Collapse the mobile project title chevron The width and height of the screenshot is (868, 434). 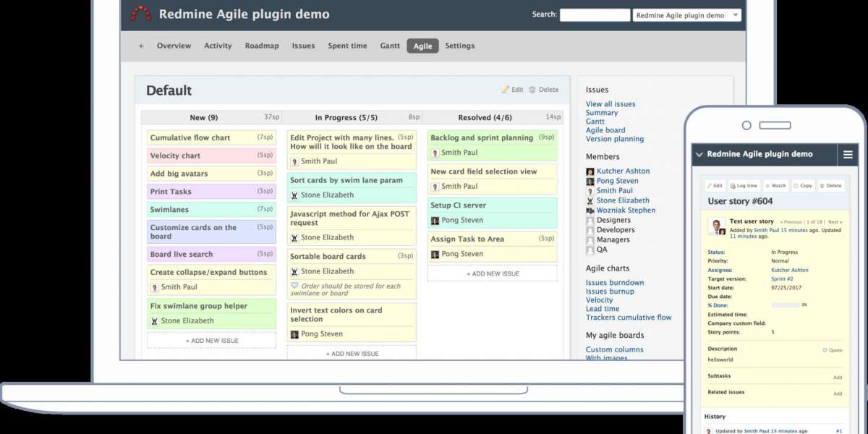[699, 154]
